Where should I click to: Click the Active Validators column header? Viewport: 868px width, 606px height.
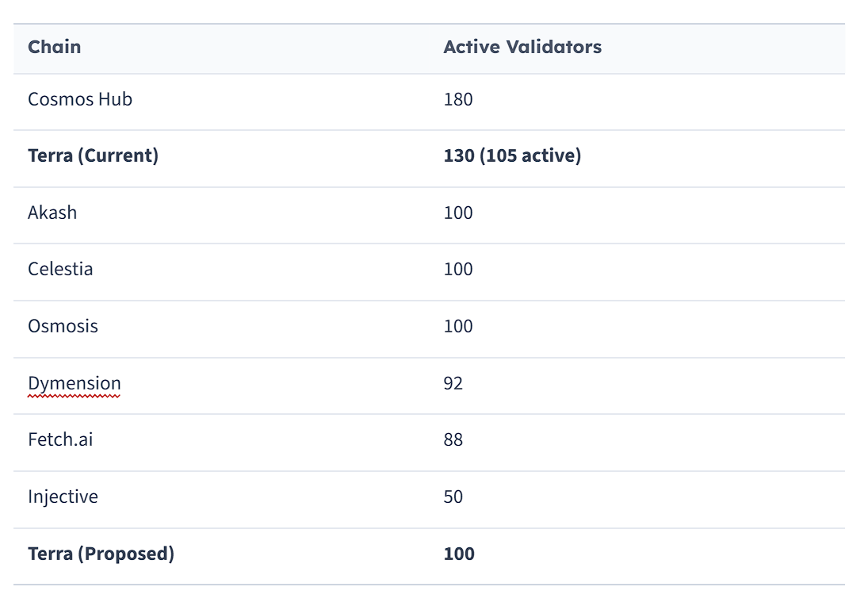(522, 47)
